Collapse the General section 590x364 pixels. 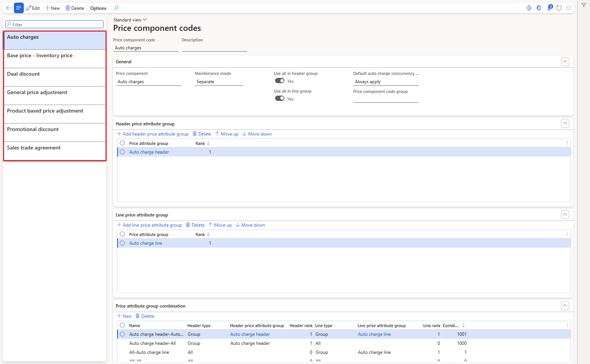coord(565,62)
